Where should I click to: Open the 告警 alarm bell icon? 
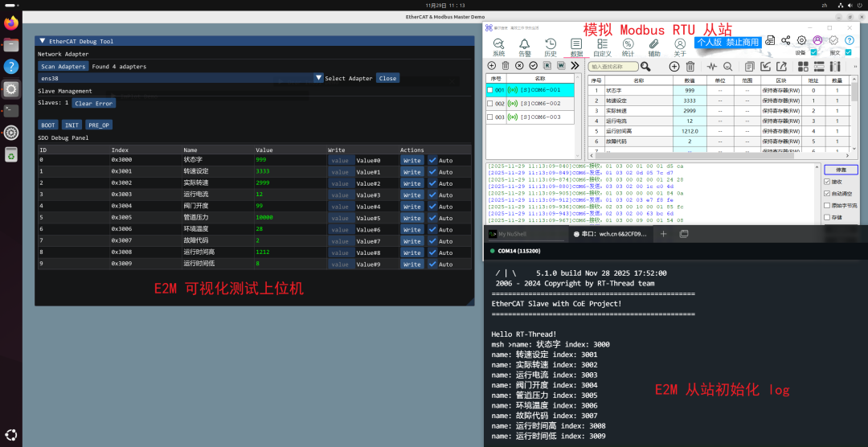[x=524, y=47]
